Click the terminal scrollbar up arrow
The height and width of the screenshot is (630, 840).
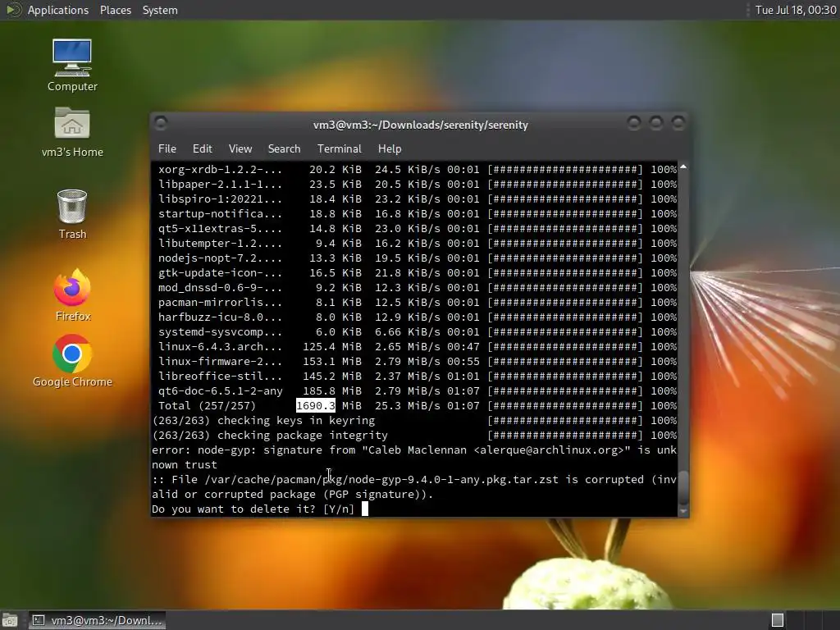click(x=683, y=167)
